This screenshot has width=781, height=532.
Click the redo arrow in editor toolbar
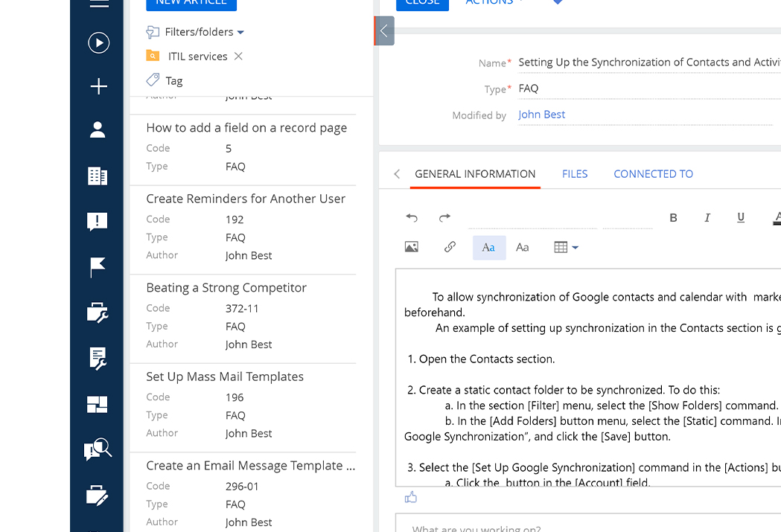[444, 217]
